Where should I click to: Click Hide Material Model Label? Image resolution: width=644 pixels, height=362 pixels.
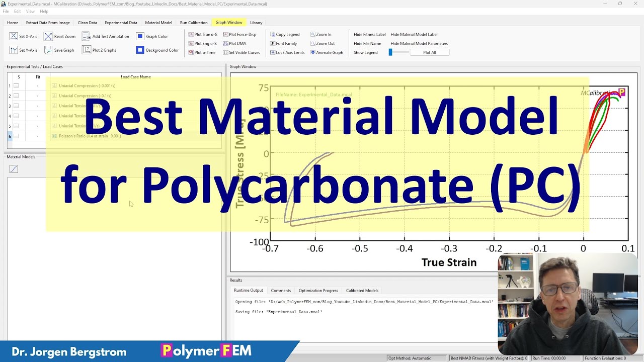414,34
